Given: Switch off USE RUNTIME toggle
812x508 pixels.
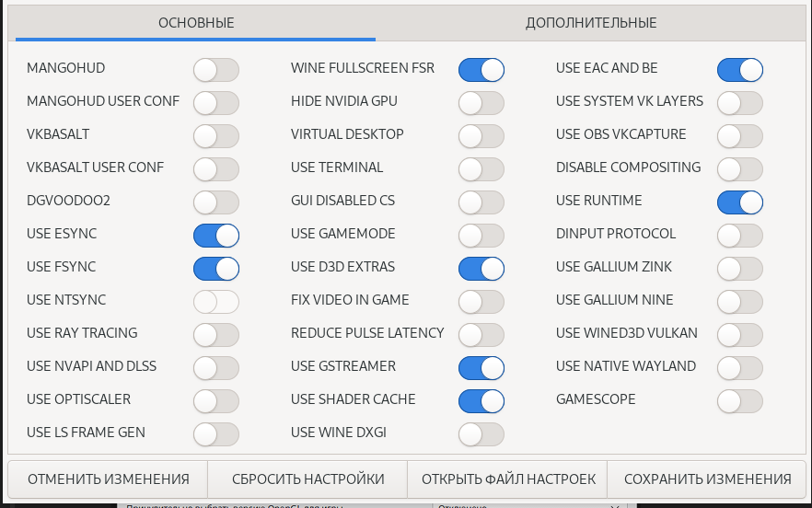Looking at the screenshot, I should [x=740, y=202].
